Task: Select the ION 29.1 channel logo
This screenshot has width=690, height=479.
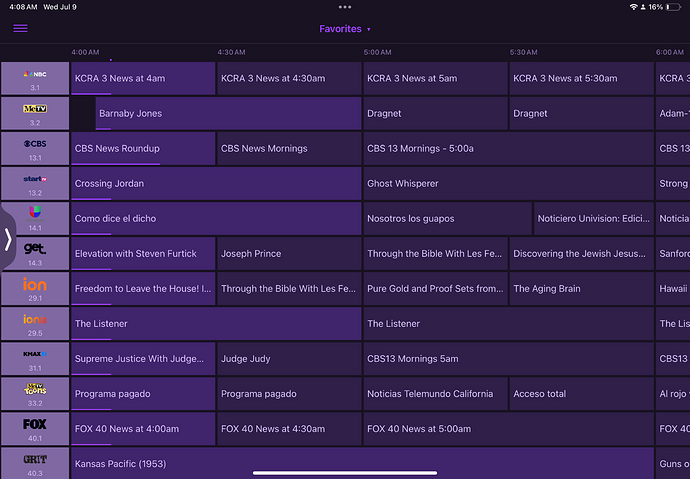Action: click(35, 288)
